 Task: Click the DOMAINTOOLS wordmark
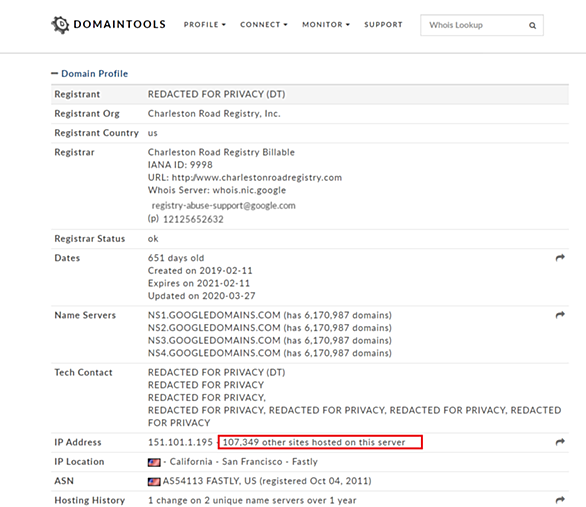pos(120,25)
